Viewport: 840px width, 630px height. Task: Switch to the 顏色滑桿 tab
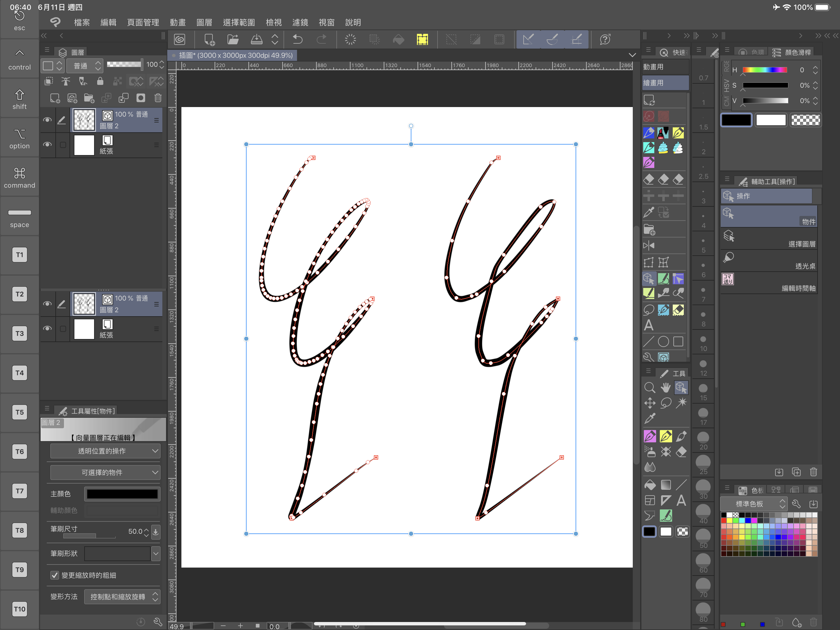click(792, 52)
